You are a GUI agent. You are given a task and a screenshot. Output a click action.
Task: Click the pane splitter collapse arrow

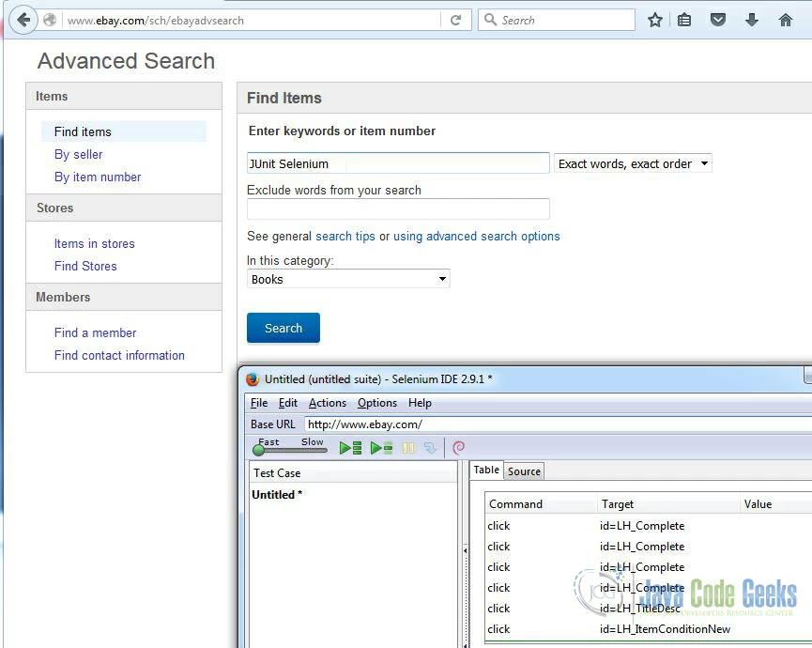point(465,550)
